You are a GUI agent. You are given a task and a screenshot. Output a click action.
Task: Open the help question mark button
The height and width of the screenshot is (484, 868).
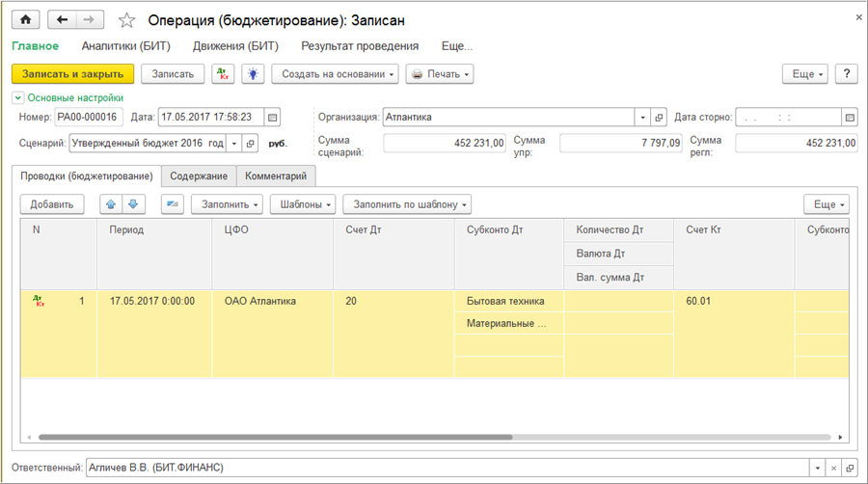pyautogui.click(x=846, y=74)
